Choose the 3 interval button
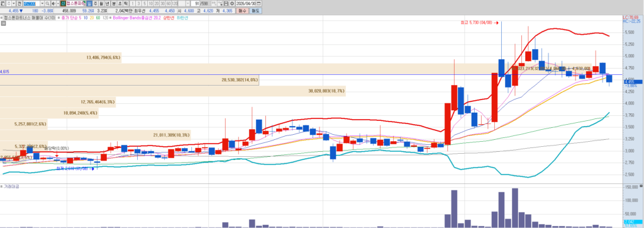 138,3
